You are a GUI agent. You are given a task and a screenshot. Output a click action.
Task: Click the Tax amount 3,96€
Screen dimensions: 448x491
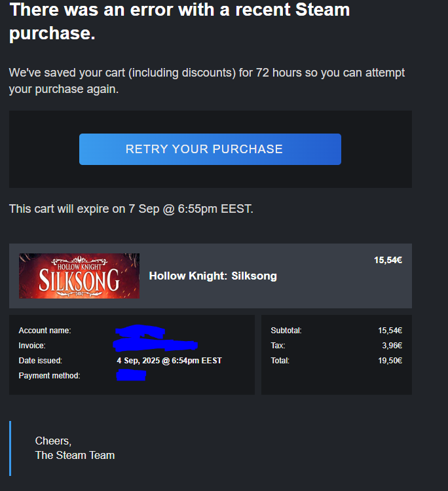(x=392, y=345)
